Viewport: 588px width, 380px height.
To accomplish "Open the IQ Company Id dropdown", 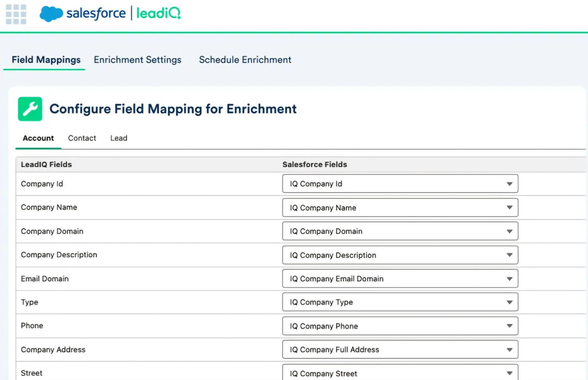I will [x=400, y=184].
